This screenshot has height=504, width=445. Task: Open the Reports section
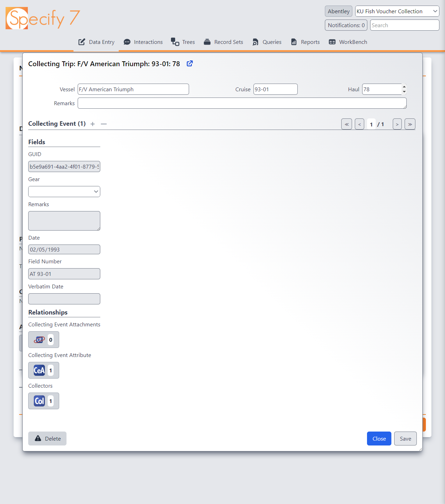click(x=294, y=42)
